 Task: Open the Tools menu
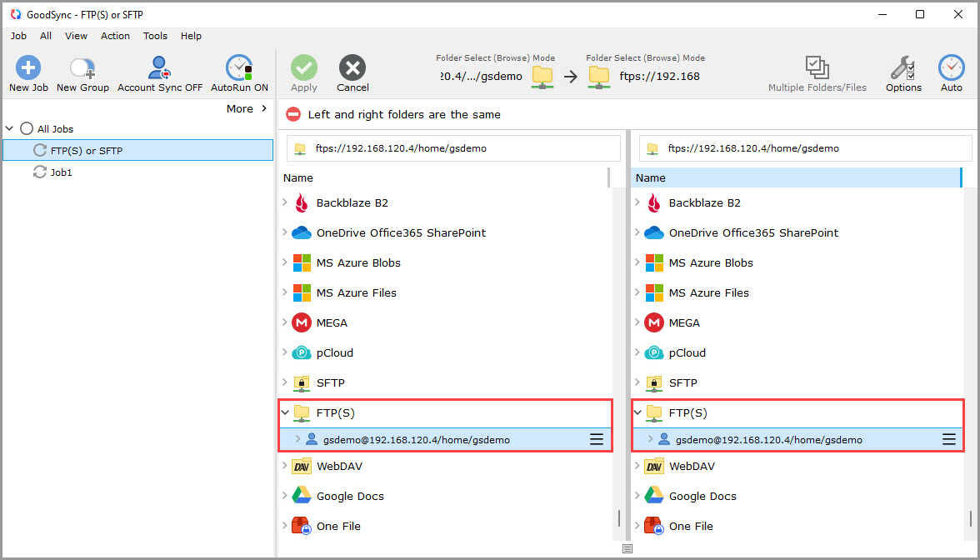pos(155,36)
